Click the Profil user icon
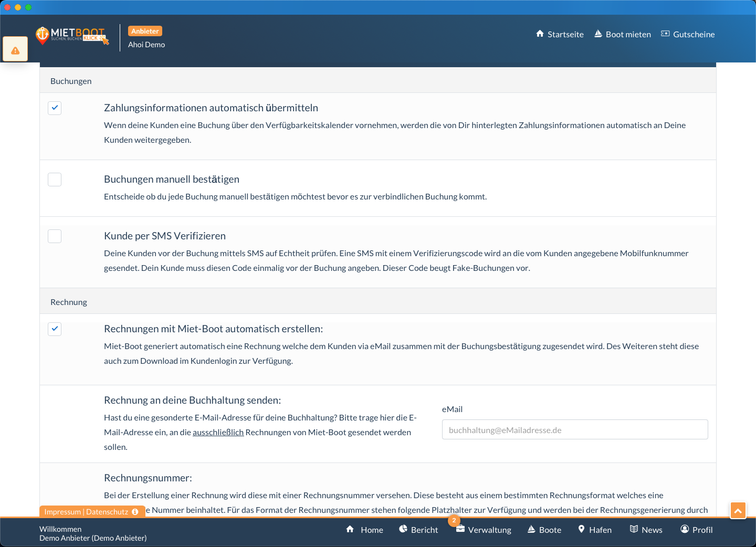The height and width of the screenshot is (547, 756). (685, 529)
